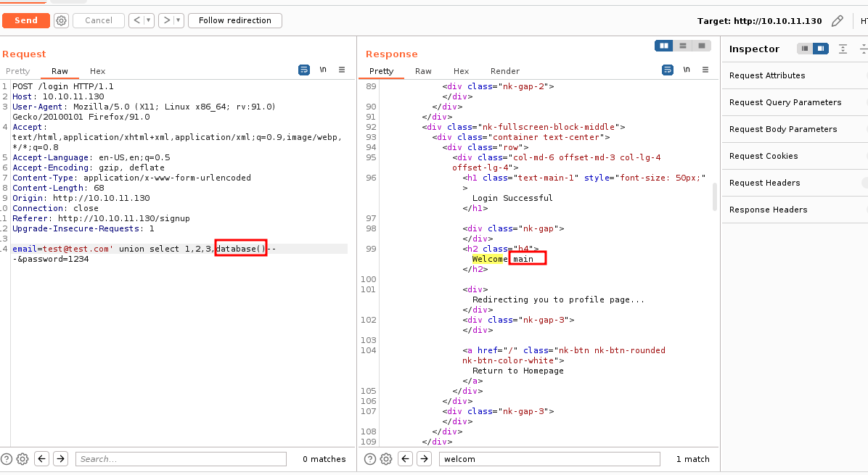Open Response panel hamburger menu
The image size is (868, 475).
(705, 70)
